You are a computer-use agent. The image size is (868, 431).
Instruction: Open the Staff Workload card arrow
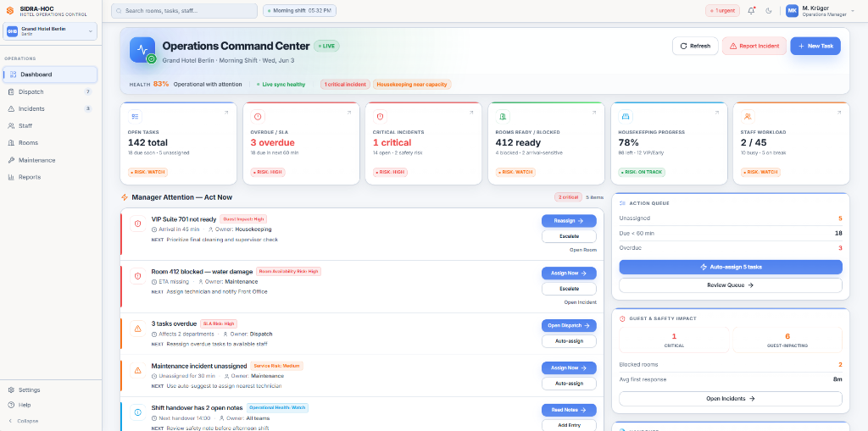839,113
